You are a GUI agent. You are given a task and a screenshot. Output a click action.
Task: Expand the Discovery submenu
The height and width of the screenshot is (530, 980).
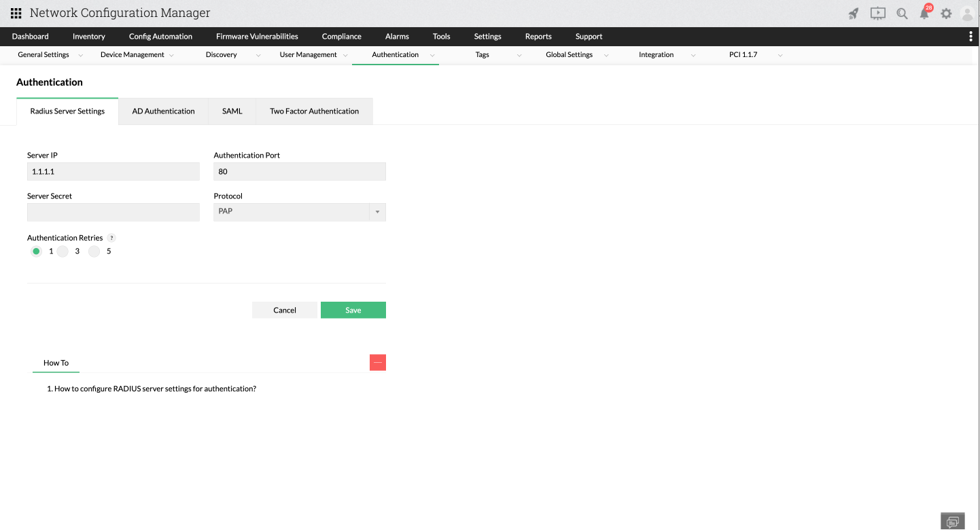[258, 55]
